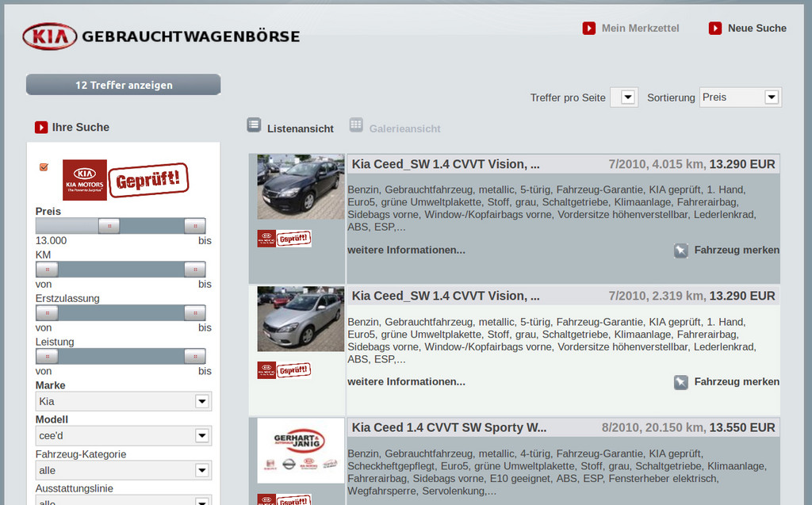This screenshot has width=812, height=505.
Task: Open weitere Informationen for the 2.319 km Ceed_SW
Action: (407, 382)
